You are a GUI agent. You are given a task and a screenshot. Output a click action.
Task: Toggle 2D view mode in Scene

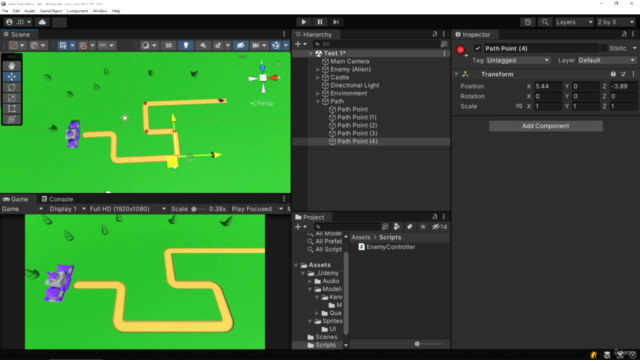pos(168,45)
